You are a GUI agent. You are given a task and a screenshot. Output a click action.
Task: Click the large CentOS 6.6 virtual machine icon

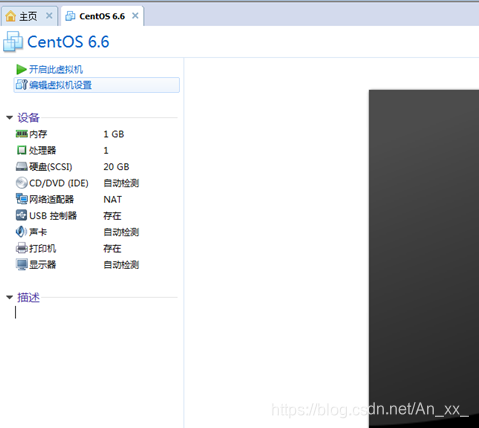click(x=13, y=42)
